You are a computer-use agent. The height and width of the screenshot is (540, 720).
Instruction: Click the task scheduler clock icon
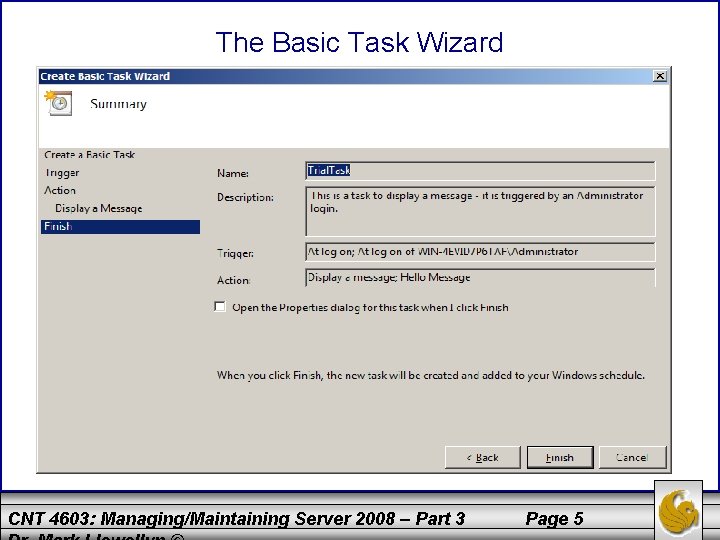58,103
